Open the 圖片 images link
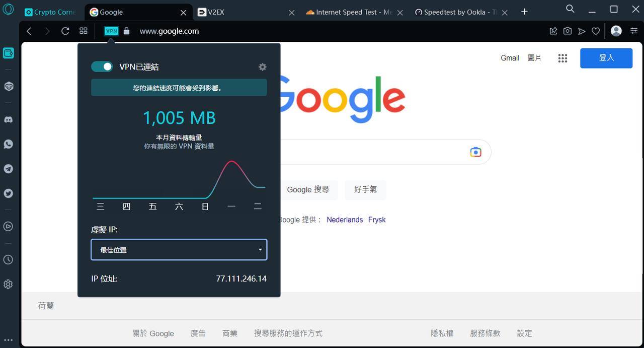This screenshot has height=348, width=644. pyautogui.click(x=534, y=58)
